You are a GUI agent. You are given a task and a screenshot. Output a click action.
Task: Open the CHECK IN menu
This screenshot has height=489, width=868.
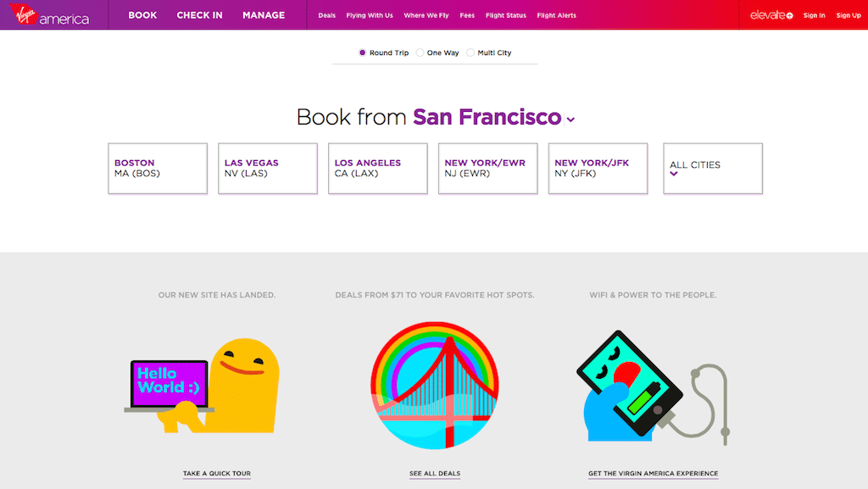pyautogui.click(x=199, y=15)
